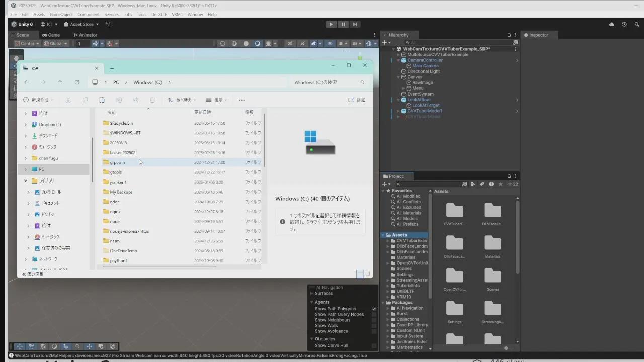
Task: Open the Undo History icon
Action: pos(624,24)
